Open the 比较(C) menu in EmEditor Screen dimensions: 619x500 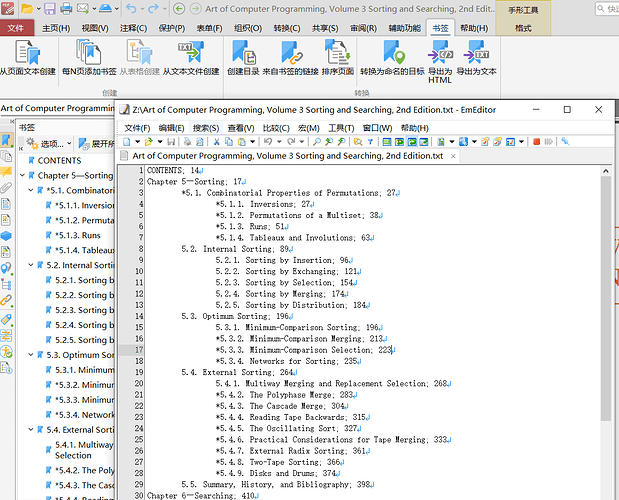coord(276,128)
